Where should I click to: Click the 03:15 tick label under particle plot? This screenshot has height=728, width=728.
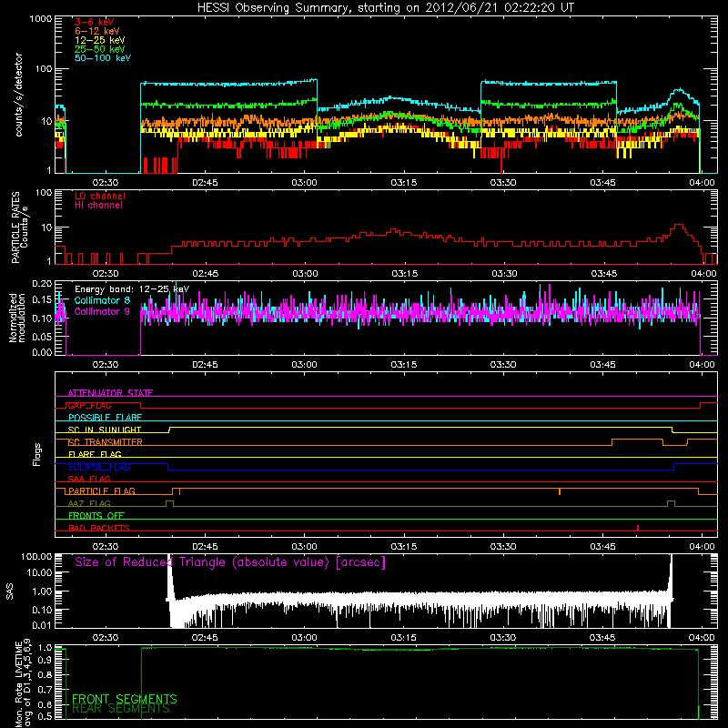point(404,274)
